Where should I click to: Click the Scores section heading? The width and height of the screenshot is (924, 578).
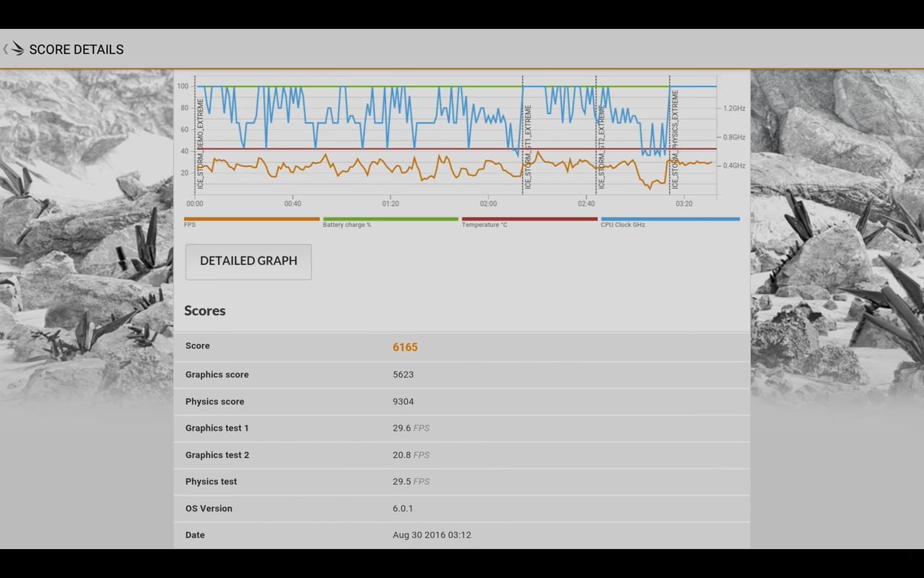click(205, 311)
